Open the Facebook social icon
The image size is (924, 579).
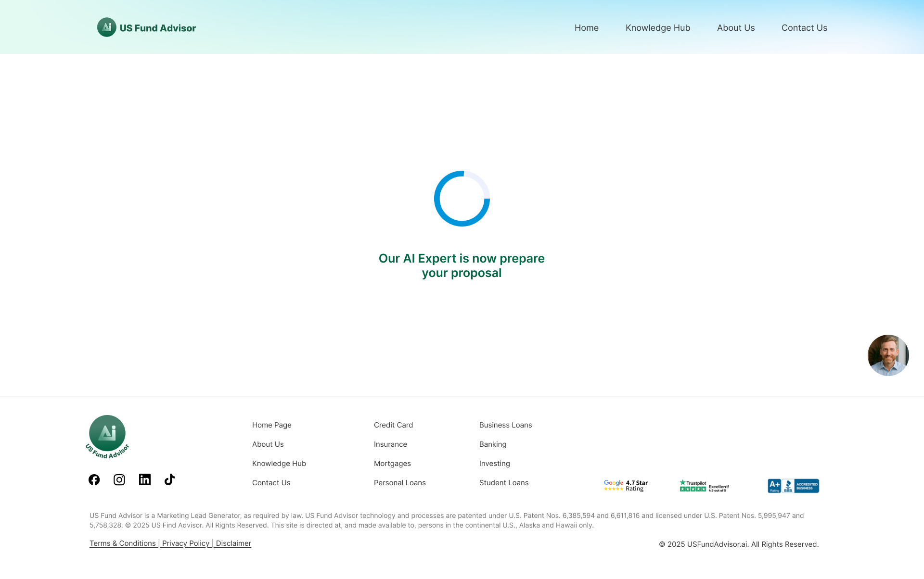coord(94,479)
